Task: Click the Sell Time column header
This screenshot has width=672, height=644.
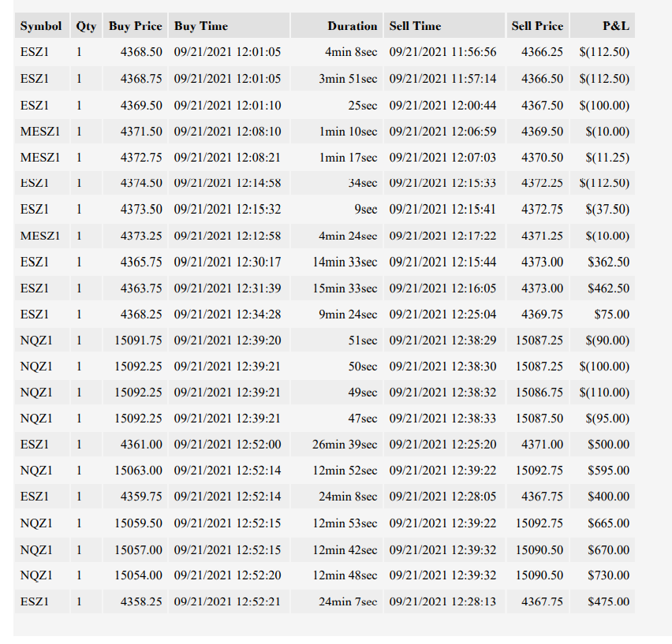Action: click(444, 26)
